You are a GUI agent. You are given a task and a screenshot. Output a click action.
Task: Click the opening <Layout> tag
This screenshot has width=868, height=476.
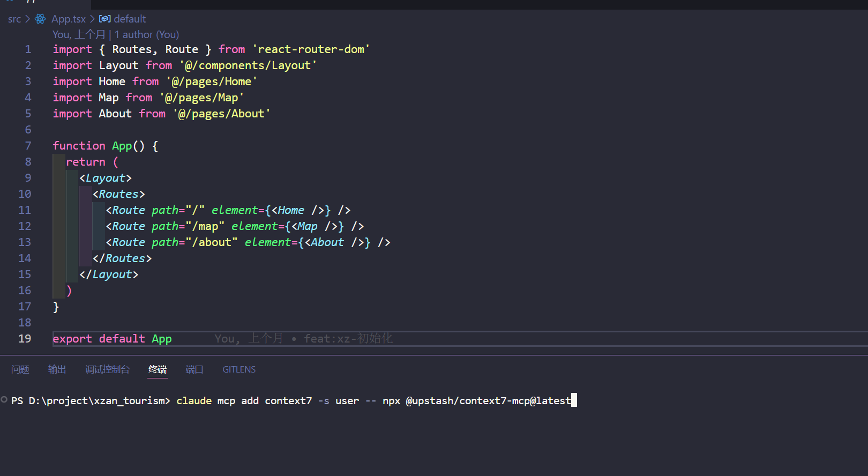[106, 178]
